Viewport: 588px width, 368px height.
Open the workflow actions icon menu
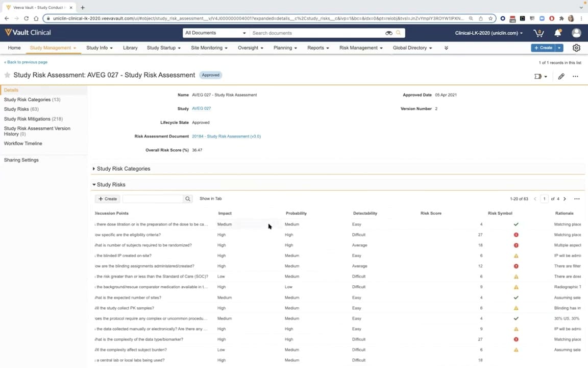541,77
